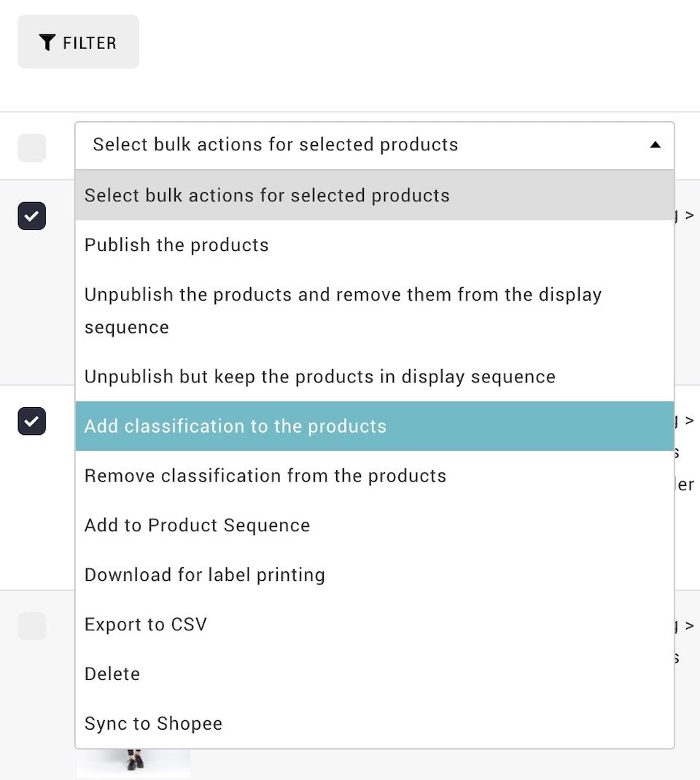
Task: Pick 'Add classification to the products'
Action: (374, 426)
